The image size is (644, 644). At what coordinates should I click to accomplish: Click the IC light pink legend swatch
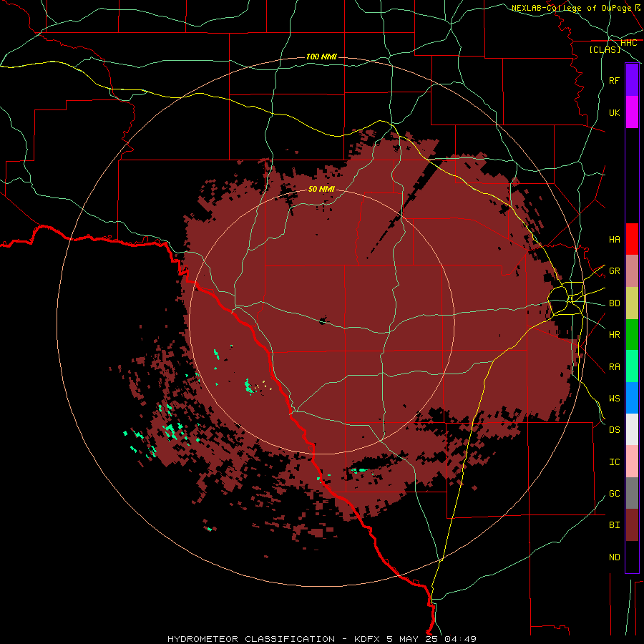point(632,462)
